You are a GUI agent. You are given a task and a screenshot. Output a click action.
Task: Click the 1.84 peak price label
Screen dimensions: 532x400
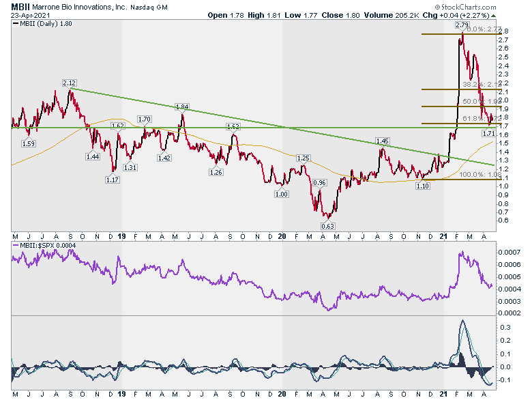click(x=182, y=106)
